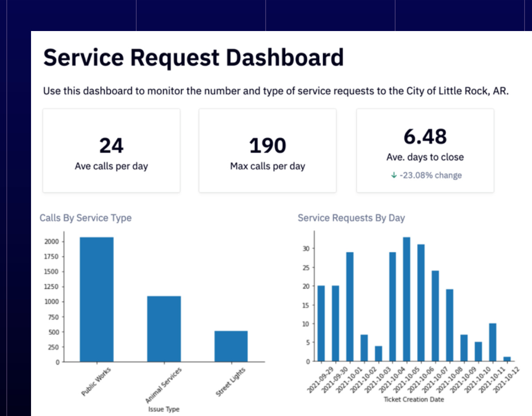Click the large number 190
The width and height of the screenshot is (532, 416).
267,145
